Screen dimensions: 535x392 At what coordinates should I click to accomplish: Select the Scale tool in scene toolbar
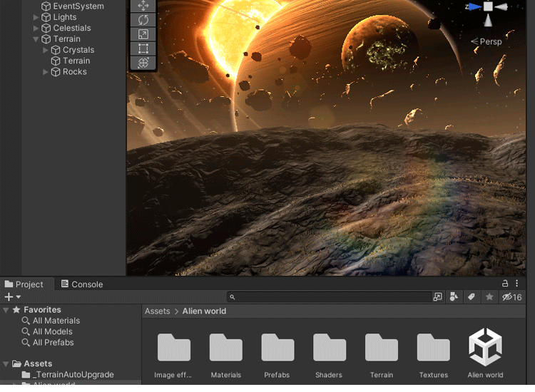(x=143, y=34)
